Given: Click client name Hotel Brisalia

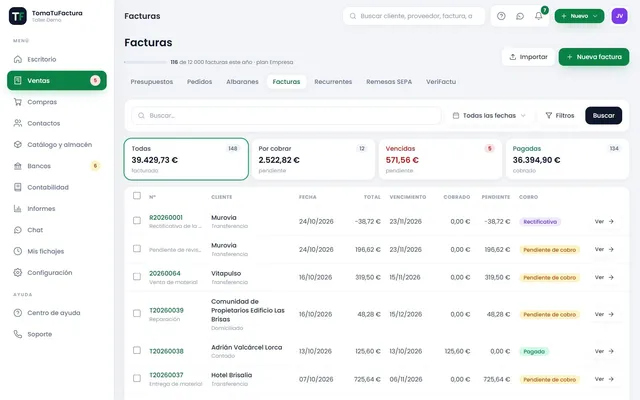Looking at the screenshot, I should tap(231, 375).
